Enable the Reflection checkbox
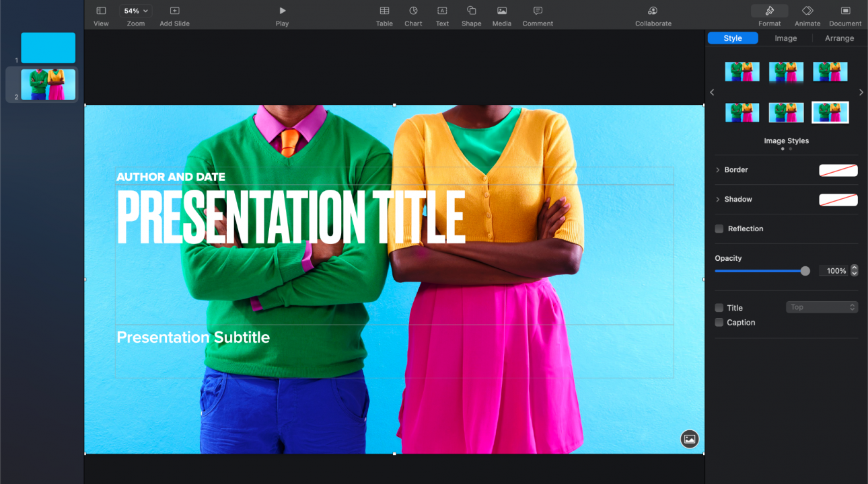Viewport: 868px width, 484px height. [x=719, y=229]
